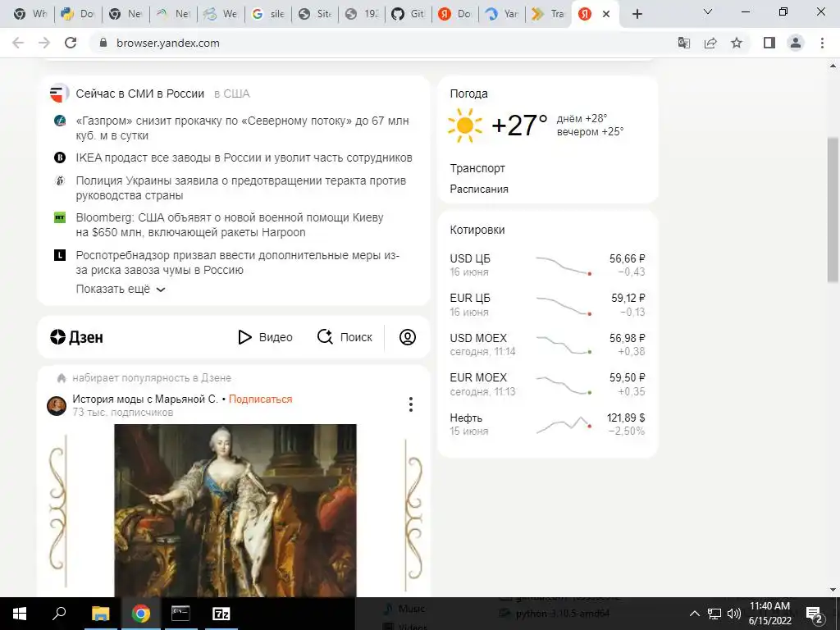Open a new tab with the plus button
The image size is (840, 630).
637,14
